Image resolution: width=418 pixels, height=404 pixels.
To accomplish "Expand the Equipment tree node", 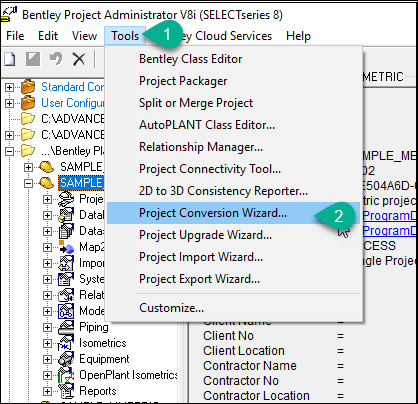I will click(47, 359).
